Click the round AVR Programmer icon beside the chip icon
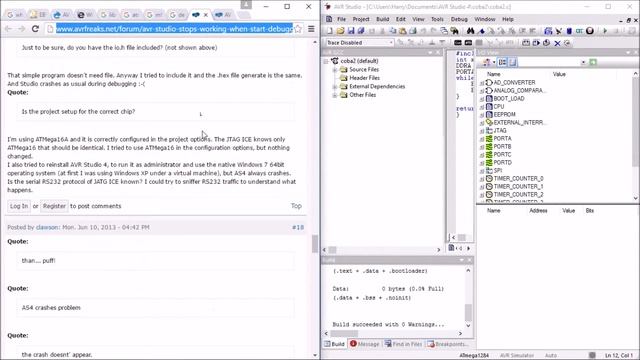The width and height of the screenshot is (640, 360). click(590, 31)
